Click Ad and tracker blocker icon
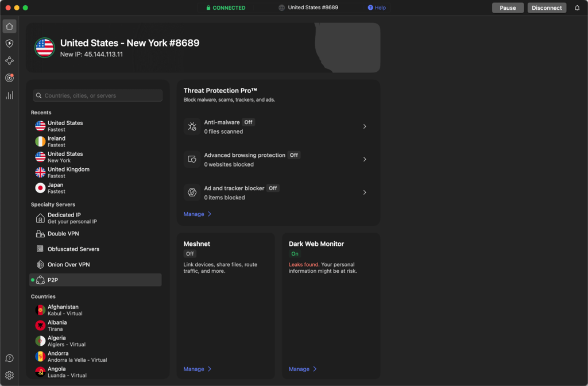The height and width of the screenshot is (386, 588). [x=192, y=192]
